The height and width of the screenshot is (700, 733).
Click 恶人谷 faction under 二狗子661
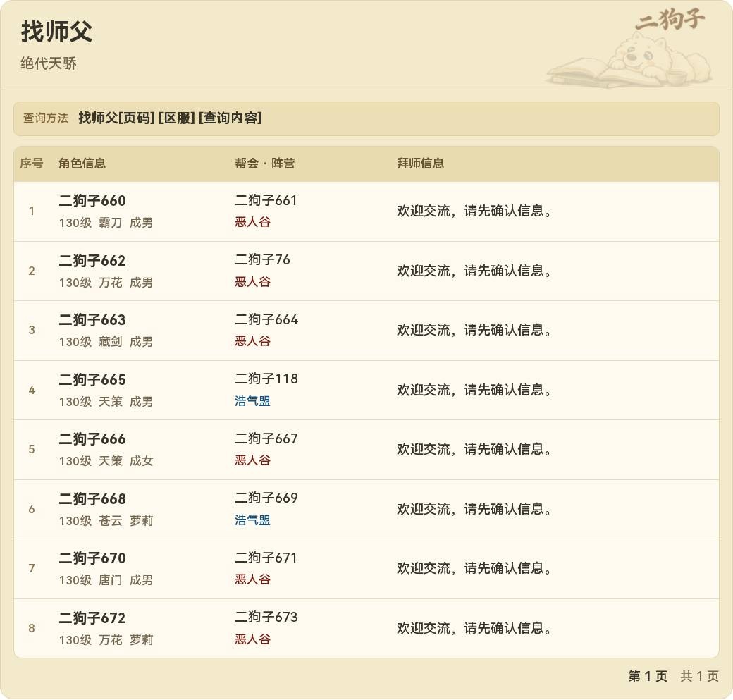252,222
